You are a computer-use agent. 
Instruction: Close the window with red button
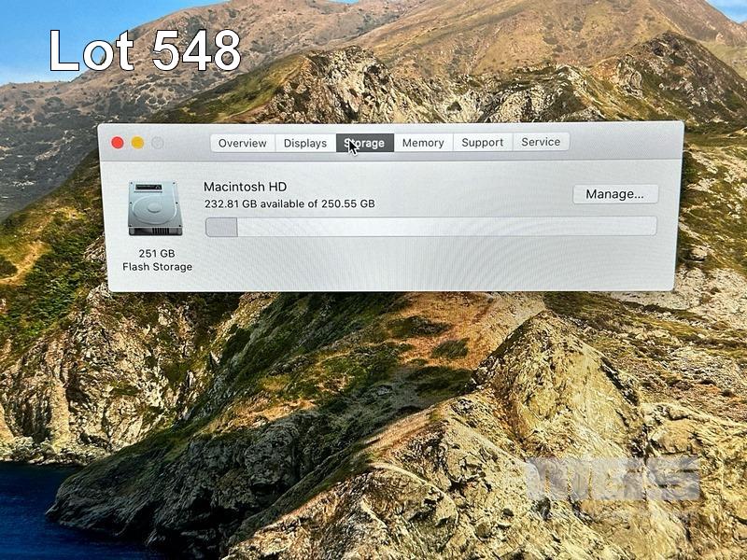tap(118, 143)
